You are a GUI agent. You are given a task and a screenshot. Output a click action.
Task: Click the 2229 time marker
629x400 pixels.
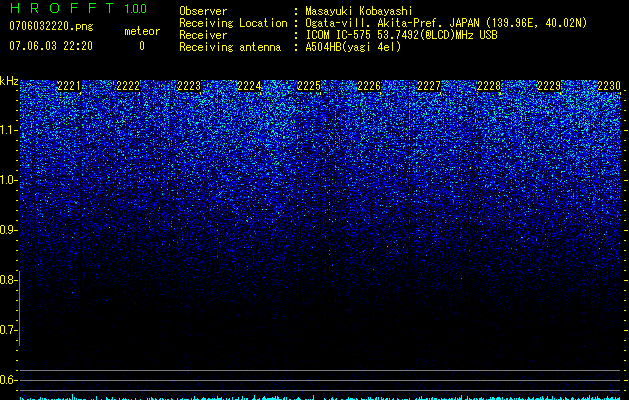pyautogui.click(x=549, y=86)
